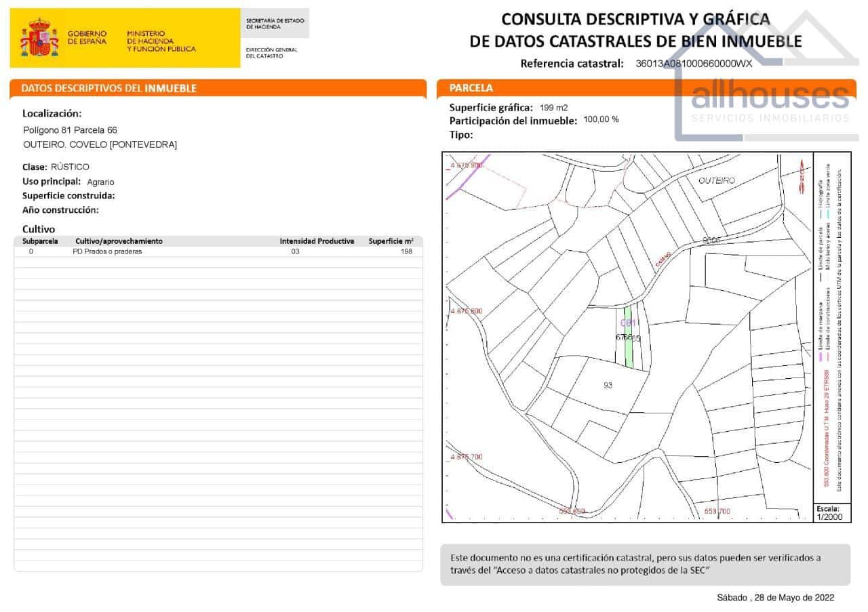Click the Dirección General del Catastro label

point(271,54)
